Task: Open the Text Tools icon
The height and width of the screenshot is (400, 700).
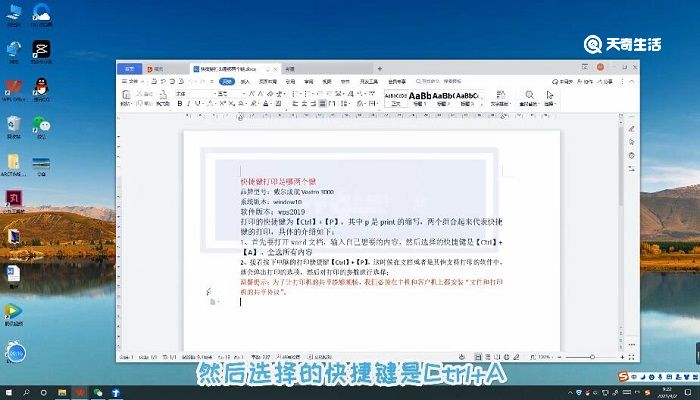Action: [x=501, y=95]
